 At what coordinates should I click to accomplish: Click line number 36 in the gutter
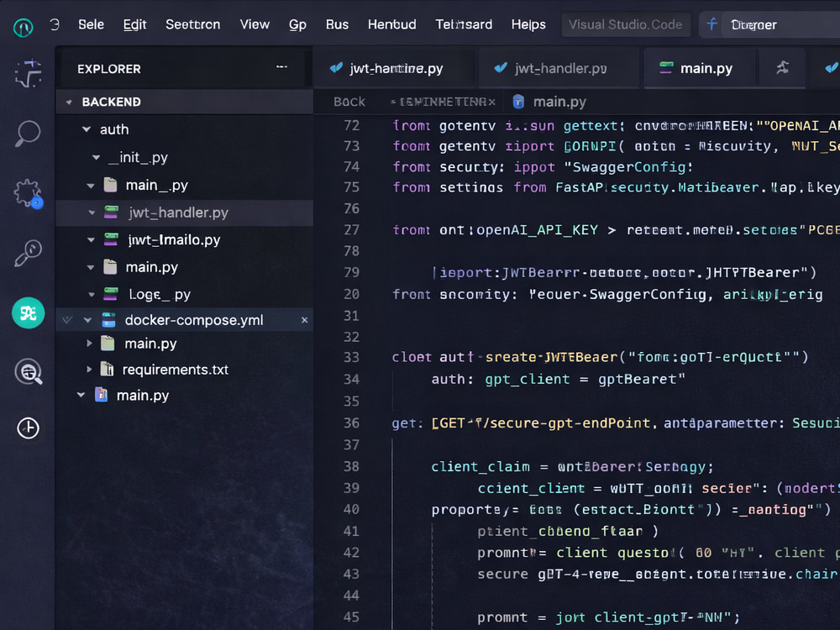(351, 423)
